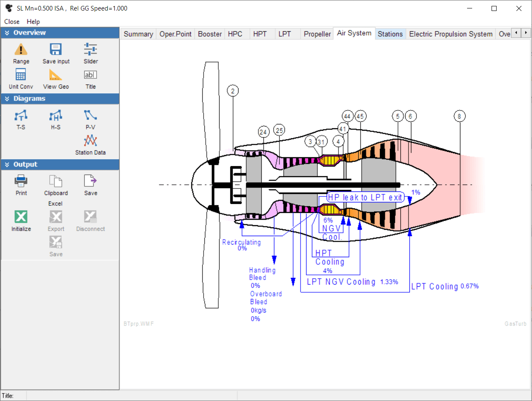Initialize the Excel connection
Screen dimensions: 532x401
point(21,218)
